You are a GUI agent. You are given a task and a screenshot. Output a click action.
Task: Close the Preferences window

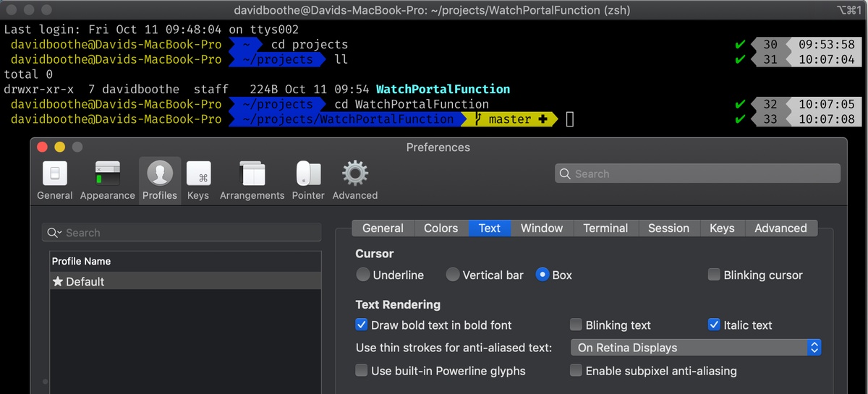[x=42, y=147]
